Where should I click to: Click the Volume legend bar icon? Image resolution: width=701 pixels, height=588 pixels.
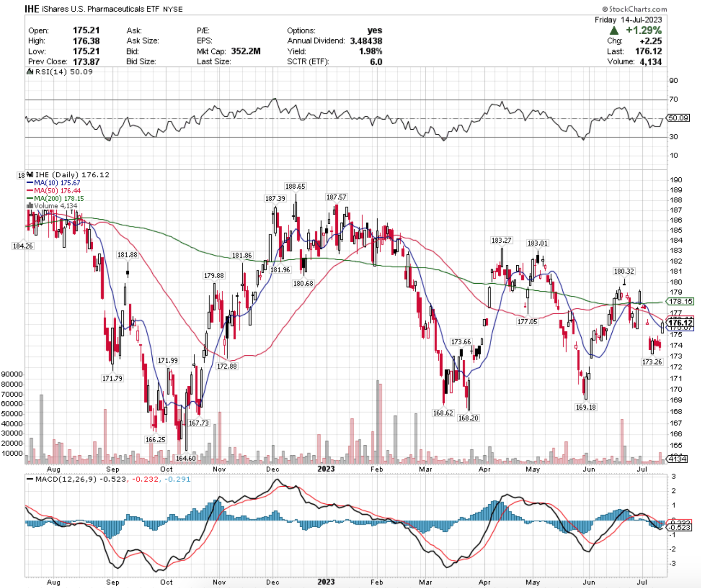click(x=30, y=206)
